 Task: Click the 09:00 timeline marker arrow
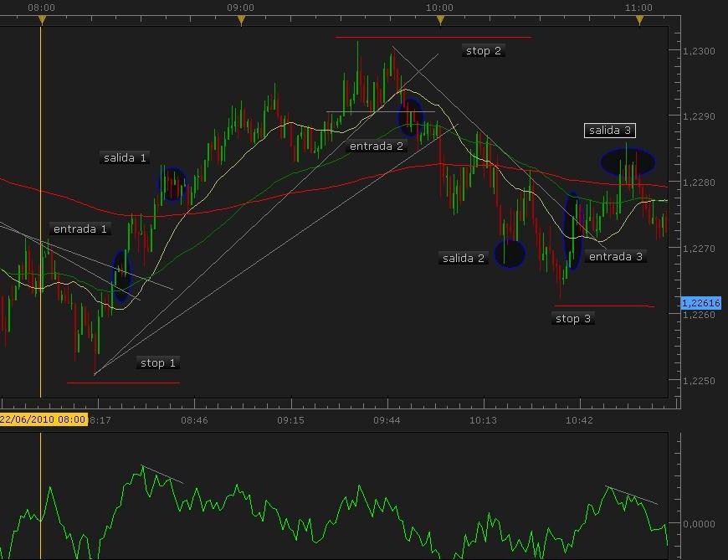(241, 20)
